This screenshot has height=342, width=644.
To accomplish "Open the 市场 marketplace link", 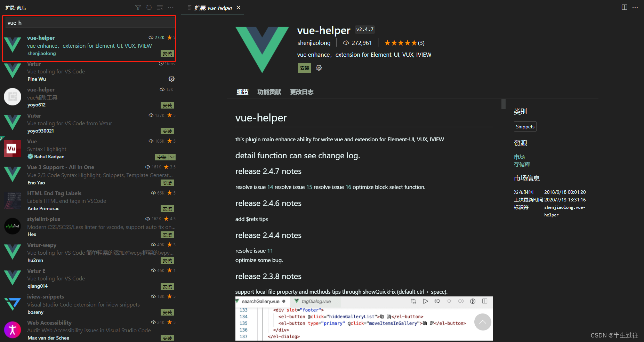I will [x=520, y=157].
